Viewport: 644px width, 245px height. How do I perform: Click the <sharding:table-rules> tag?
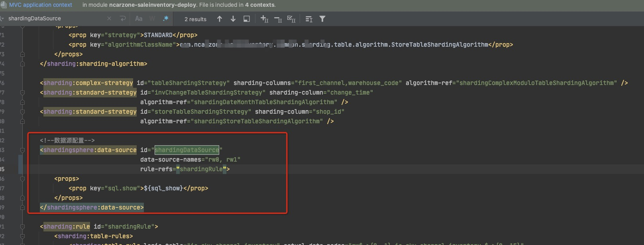coord(94,236)
